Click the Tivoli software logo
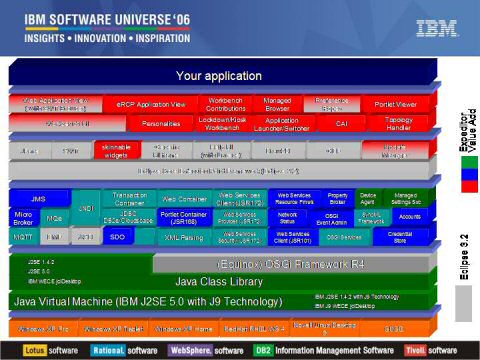Screen dimensions: 480x360 click(x=430, y=350)
